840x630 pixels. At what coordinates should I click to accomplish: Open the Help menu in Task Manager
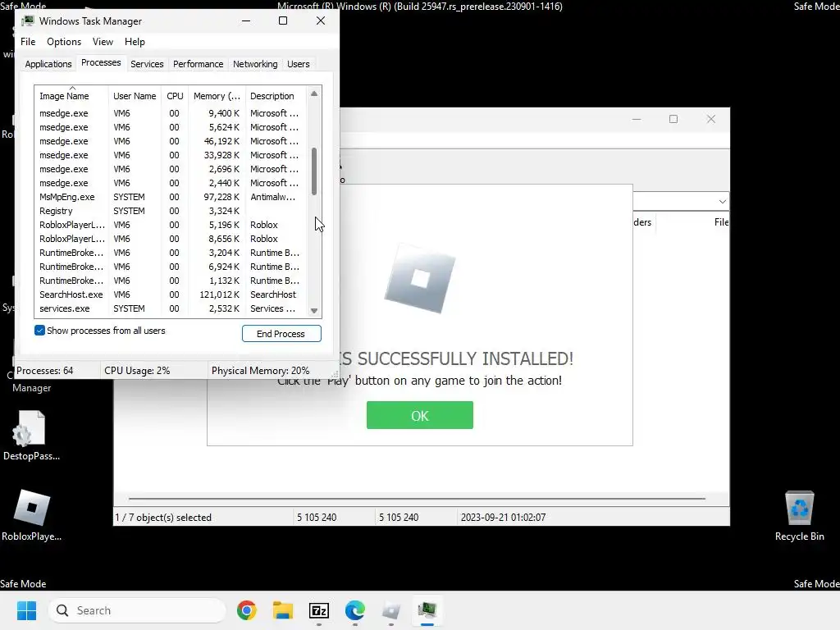click(x=135, y=42)
